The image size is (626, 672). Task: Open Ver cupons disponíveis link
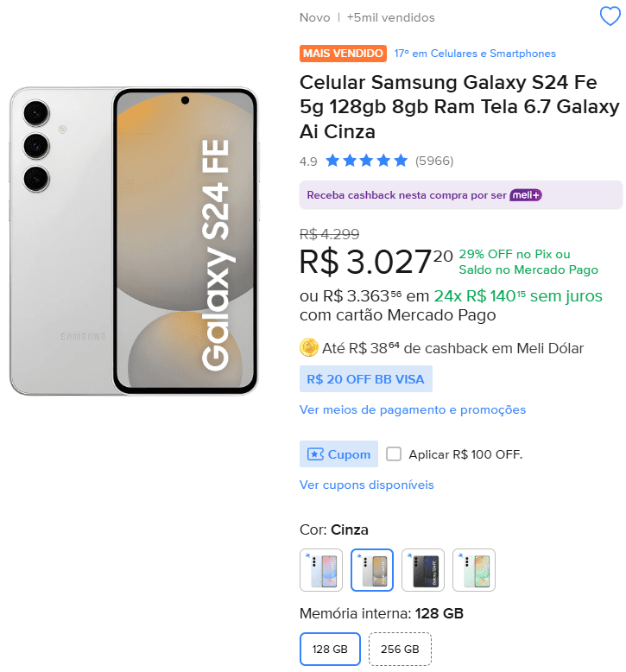[x=367, y=485]
